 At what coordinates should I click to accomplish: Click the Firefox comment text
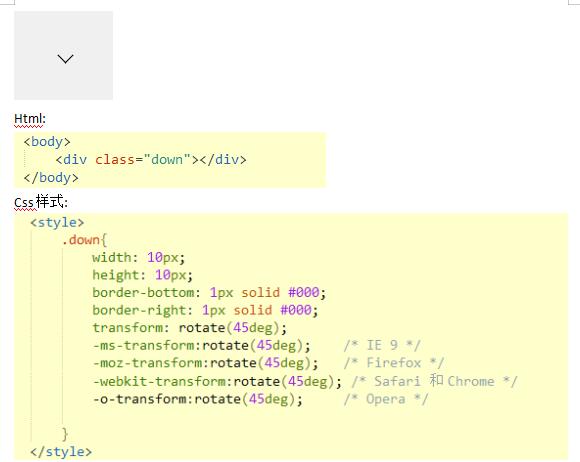pyautogui.click(x=394, y=363)
